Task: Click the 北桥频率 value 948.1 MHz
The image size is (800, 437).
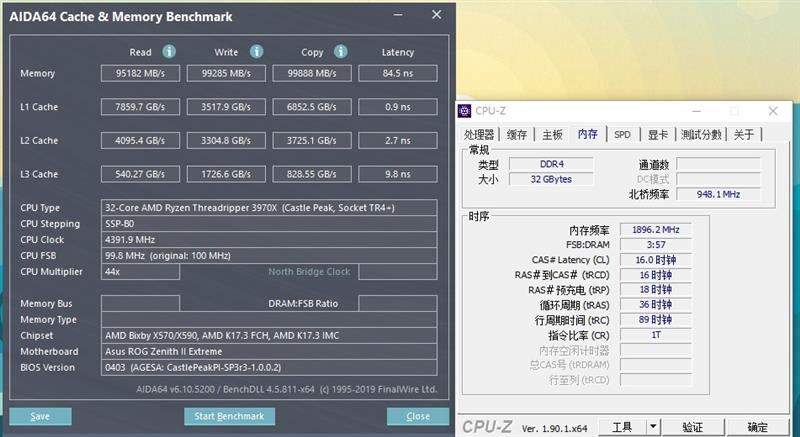Action: pyautogui.click(x=718, y=194)
